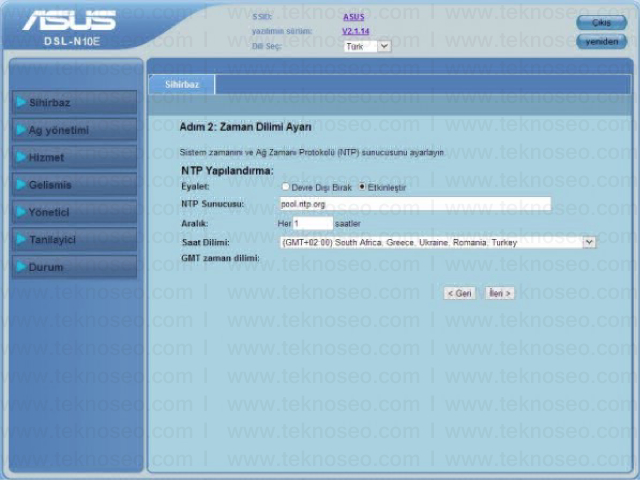
Task: Open Hizmet sidebar menu
Action: click(75, 157)
